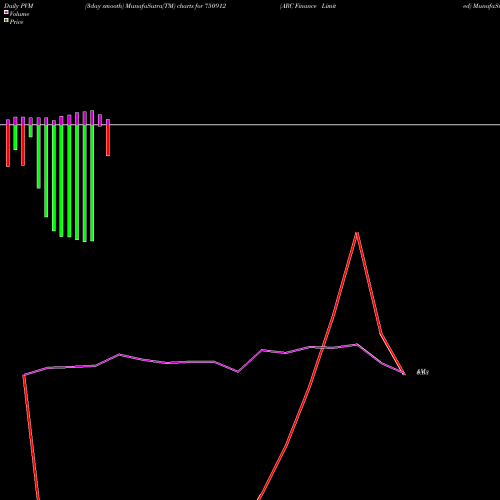Screen dimensions: 500x500
Task: Click the value label at the line endpoints
Action: 422,372
